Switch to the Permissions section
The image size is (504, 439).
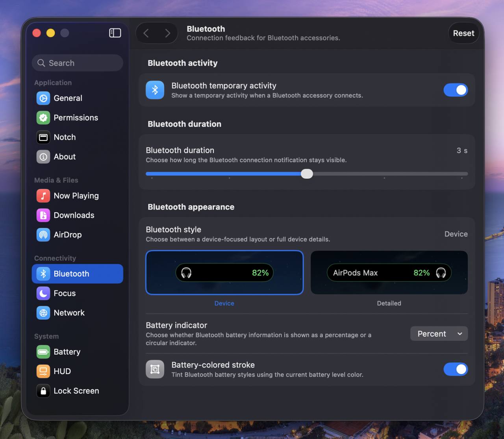point(76,118)
